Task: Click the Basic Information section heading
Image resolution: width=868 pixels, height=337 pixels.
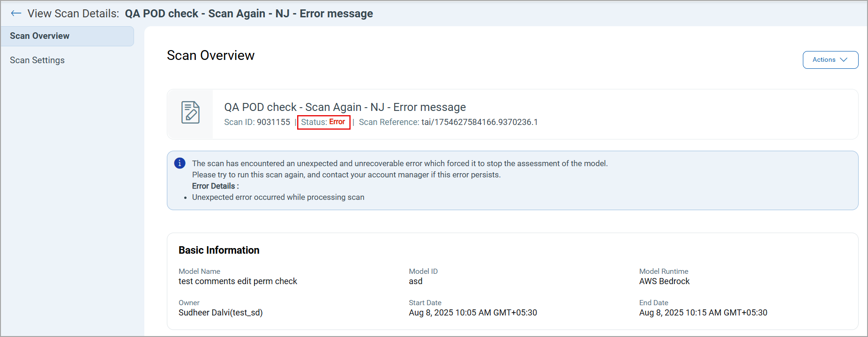Action: (219, 250)
